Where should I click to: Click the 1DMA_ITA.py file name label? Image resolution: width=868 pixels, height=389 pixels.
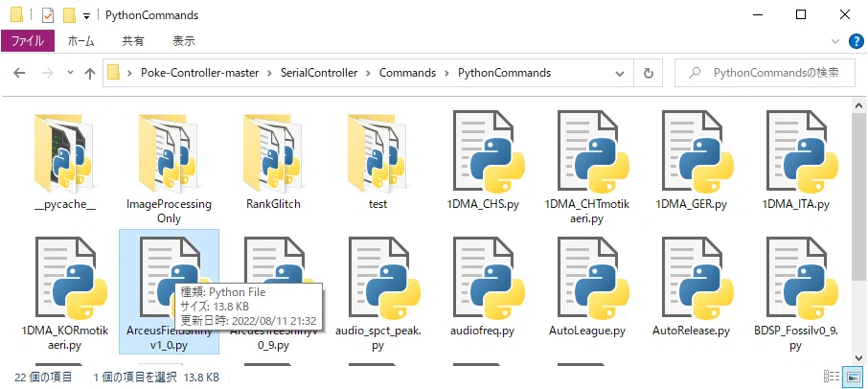point(796,204)
